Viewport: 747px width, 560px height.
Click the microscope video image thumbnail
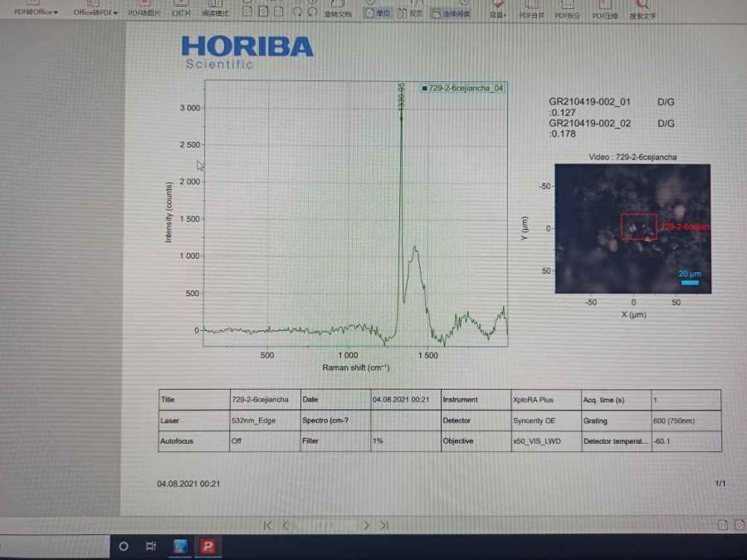point(632,229)
